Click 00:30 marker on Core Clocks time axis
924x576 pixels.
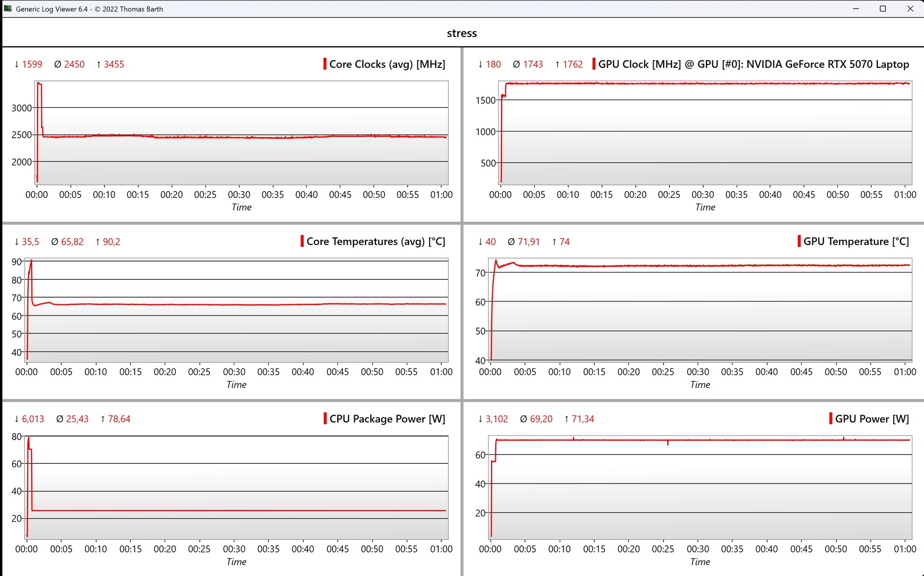(239, 195)
